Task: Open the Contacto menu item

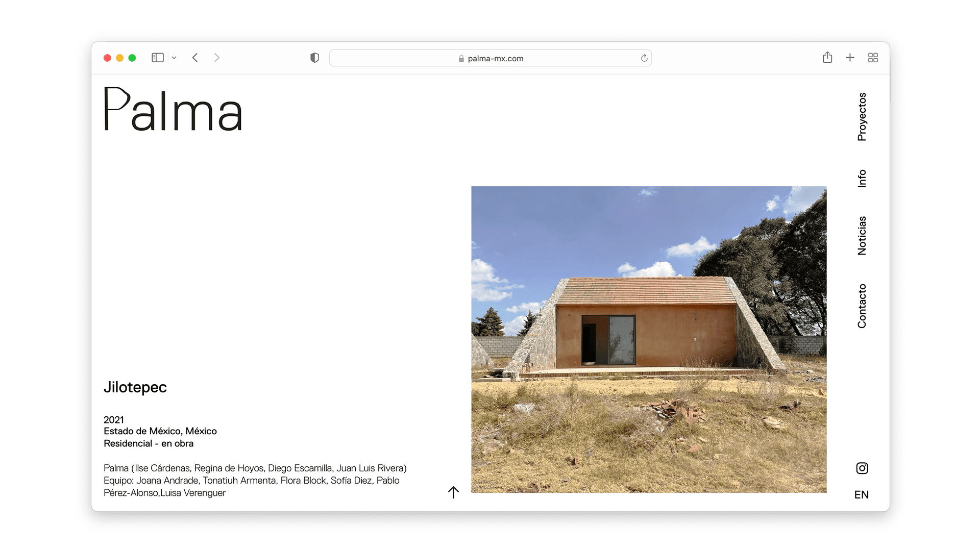Action: point(862,306)
